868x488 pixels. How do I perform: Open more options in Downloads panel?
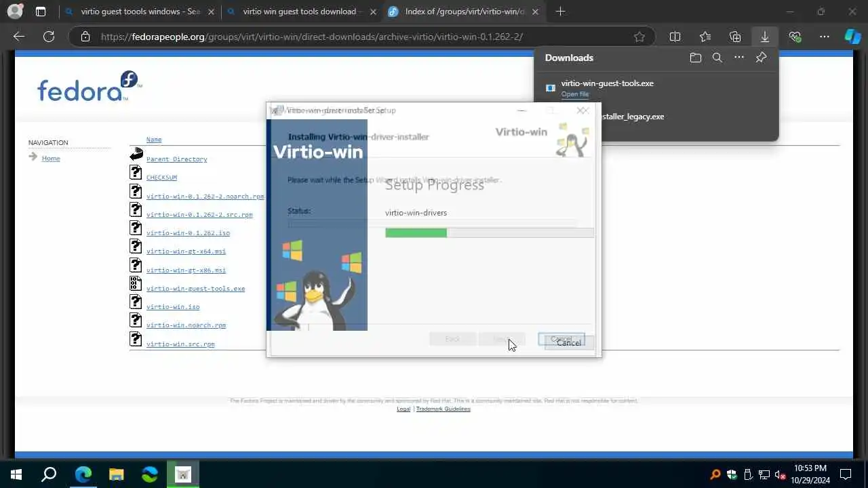(x=739, y=58)
